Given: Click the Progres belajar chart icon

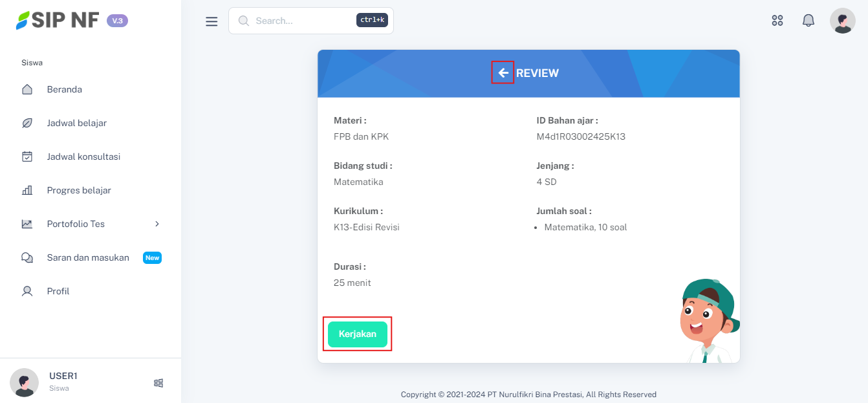Looking at the screenshot, I should 27,190.
